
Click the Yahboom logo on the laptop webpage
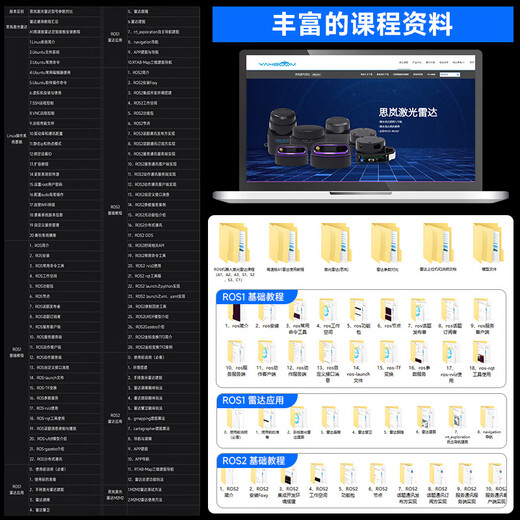point(277,63)
